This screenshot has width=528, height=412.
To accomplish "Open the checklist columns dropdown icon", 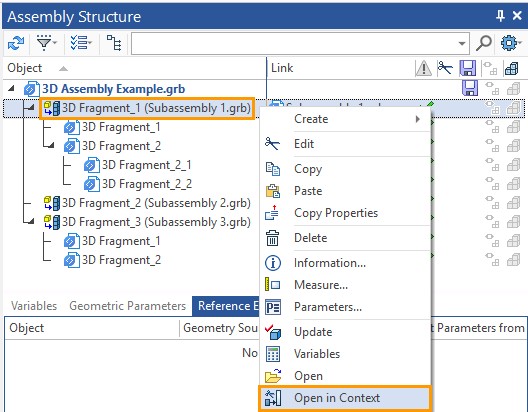I will coord(81,43).
